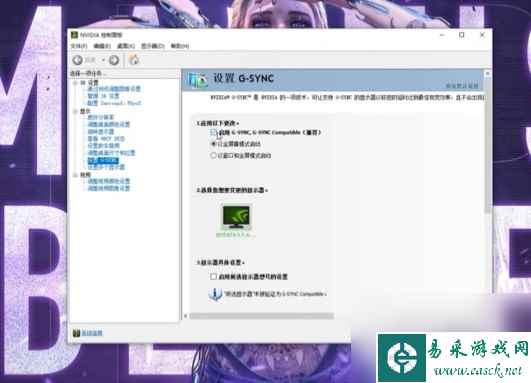Open 调整桌面颜色设置 in the tree

pos(109,124)
